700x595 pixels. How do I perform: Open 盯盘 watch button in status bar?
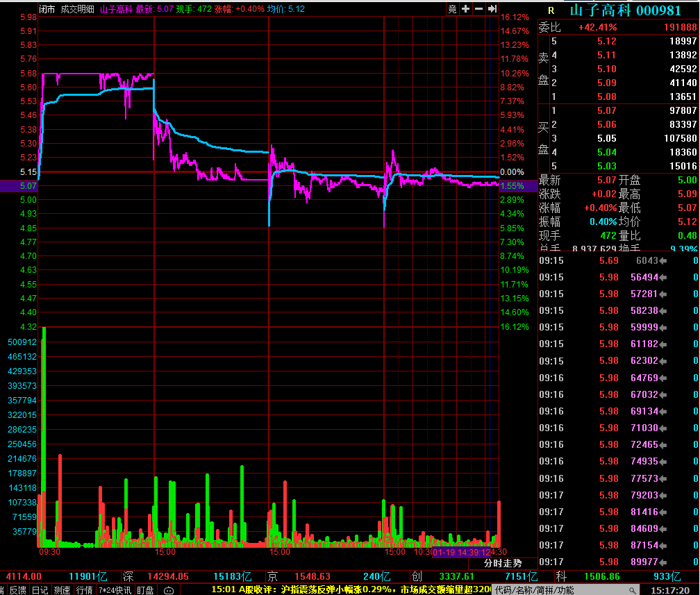(145, 590)
